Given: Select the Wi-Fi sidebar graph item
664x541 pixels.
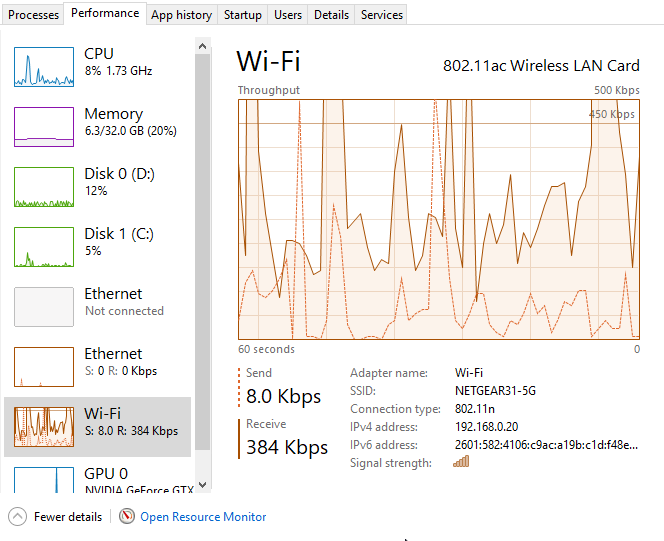Looking at the screenshot, I should [44, 427].
